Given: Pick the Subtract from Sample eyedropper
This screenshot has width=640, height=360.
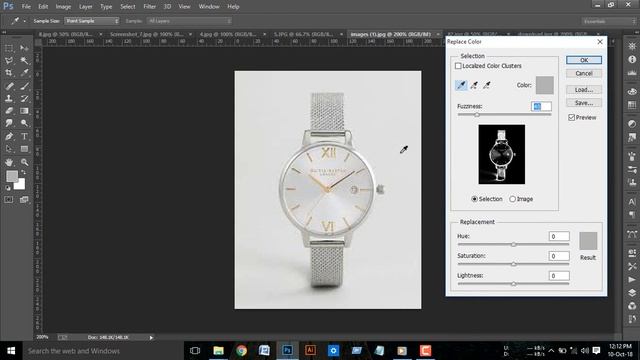Looking at the screenshot, I should pos(487,85).
